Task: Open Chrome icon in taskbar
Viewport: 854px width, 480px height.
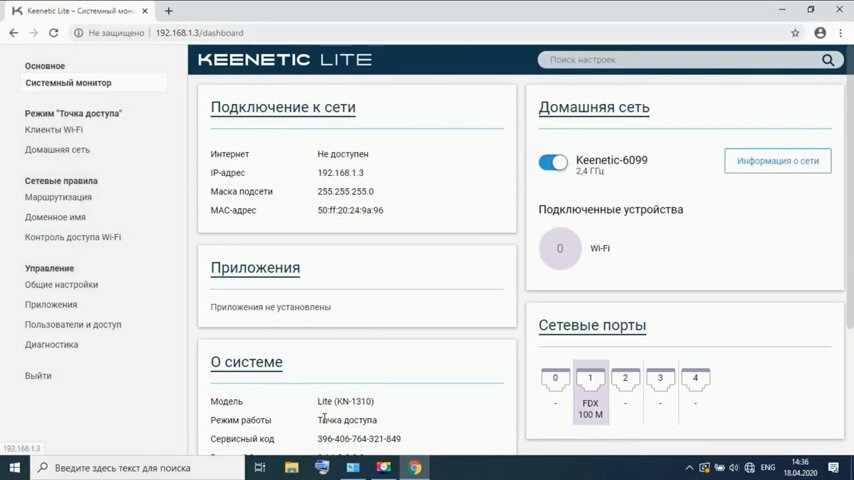Action: pyautogui.click(x=414, y=467)
